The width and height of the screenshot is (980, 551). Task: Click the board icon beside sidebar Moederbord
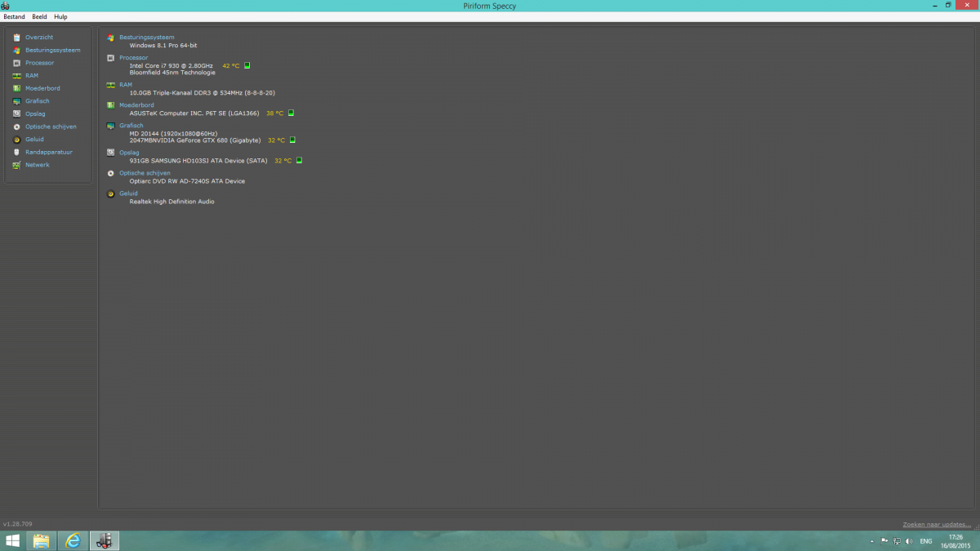[16, 88]
